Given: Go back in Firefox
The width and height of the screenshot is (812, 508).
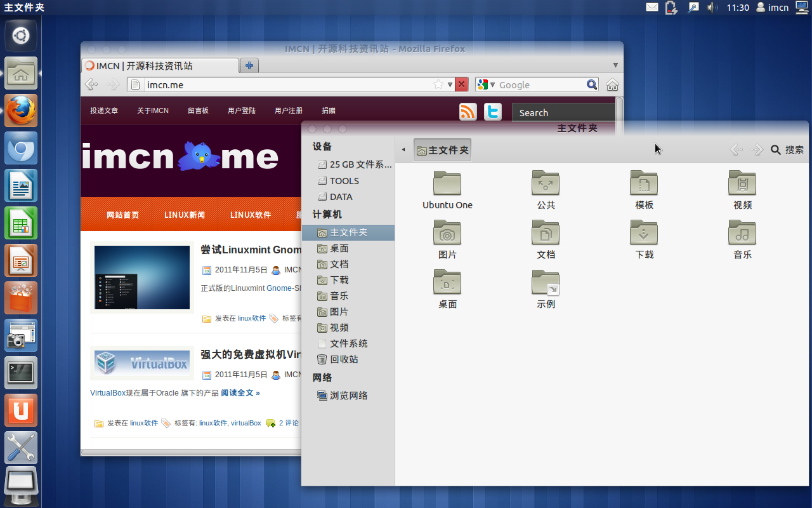Looking at the screenshot, I should coord(91,84).
